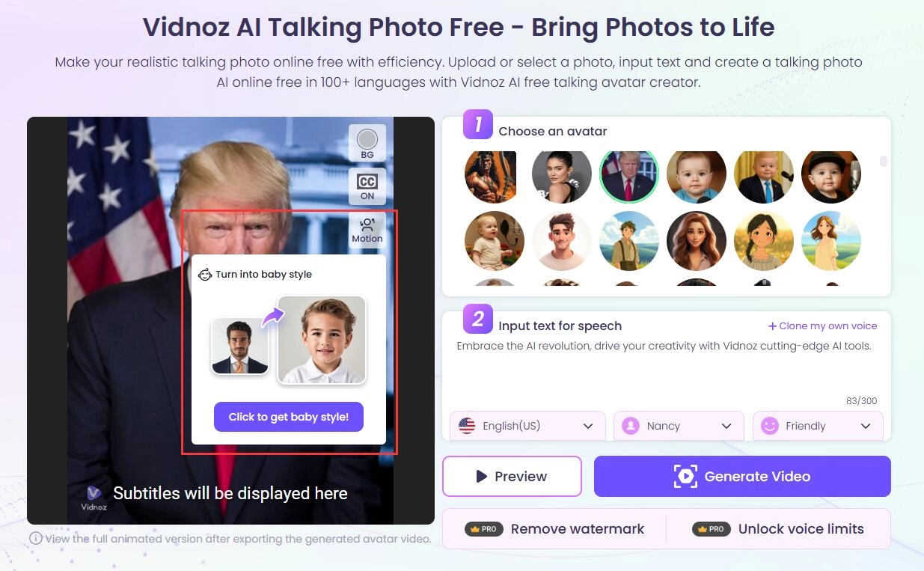Image resolution: width=924 pixels, height=571 pixels.
Task: Click the Preview button
Action: click(512, 476)
